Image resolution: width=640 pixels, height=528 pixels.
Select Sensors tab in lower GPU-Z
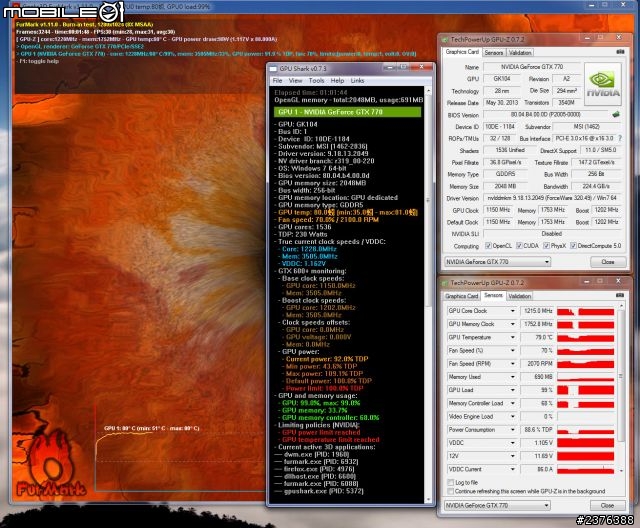coord(493,295)
